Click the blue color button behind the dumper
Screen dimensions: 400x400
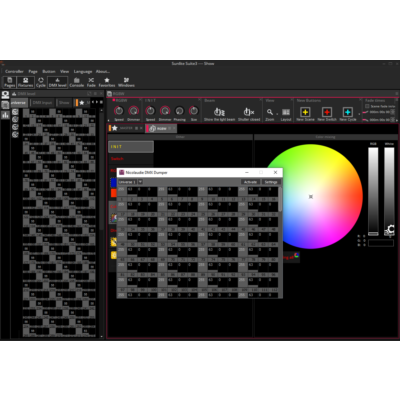(x=113, y=182)
